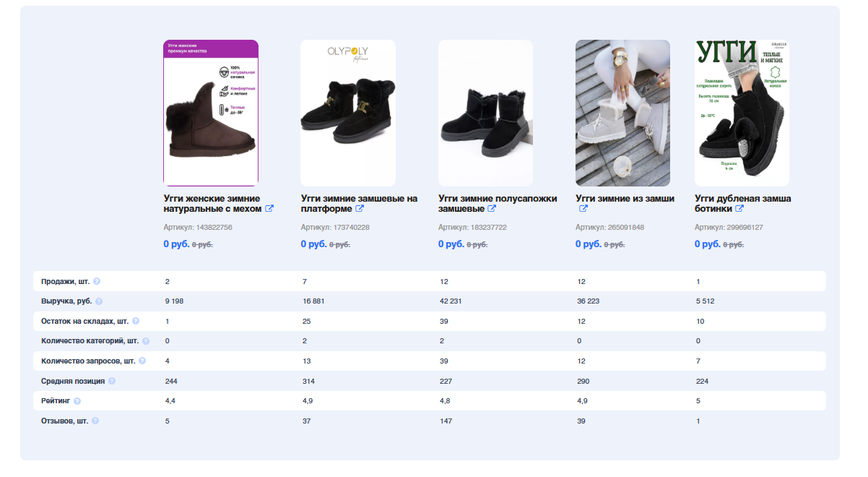Click external link icon next to Угги дубленая замша ботинки
Screen dimensions: 868x477
coord(739,209)
